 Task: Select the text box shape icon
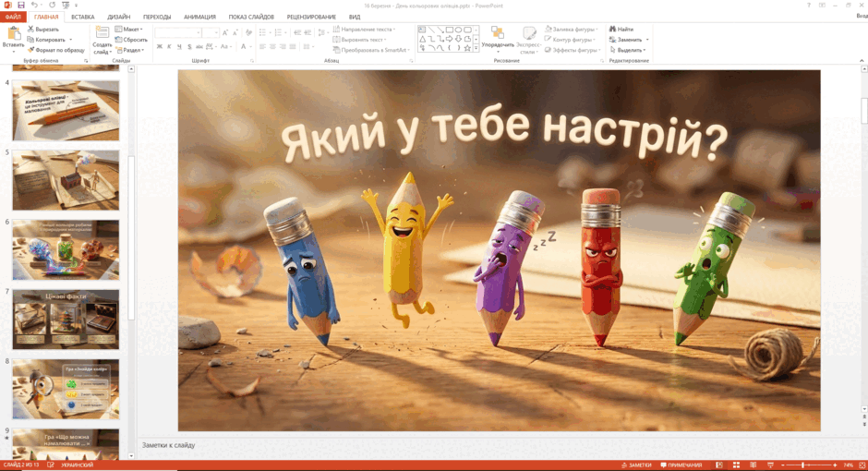point(422,30)
